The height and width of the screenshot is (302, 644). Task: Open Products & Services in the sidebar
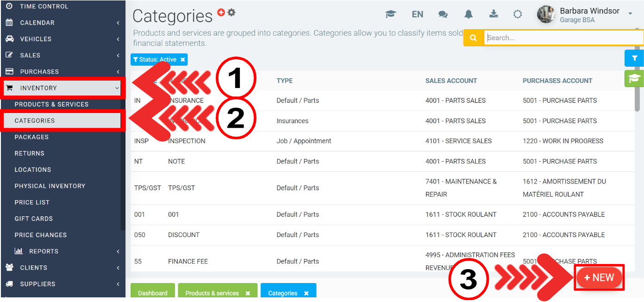coord(51,104)
